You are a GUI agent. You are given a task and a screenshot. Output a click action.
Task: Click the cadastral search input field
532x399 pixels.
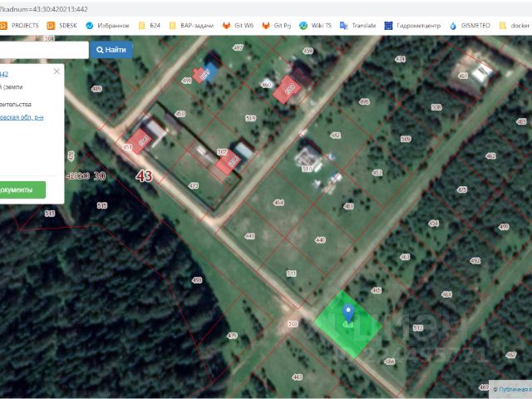coord(43,50)
